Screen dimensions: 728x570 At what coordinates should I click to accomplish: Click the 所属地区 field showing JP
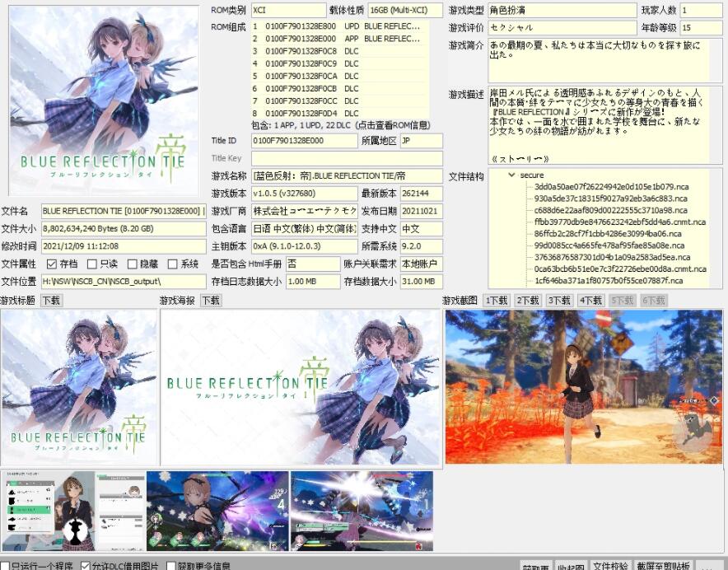(x=422, y=141)
